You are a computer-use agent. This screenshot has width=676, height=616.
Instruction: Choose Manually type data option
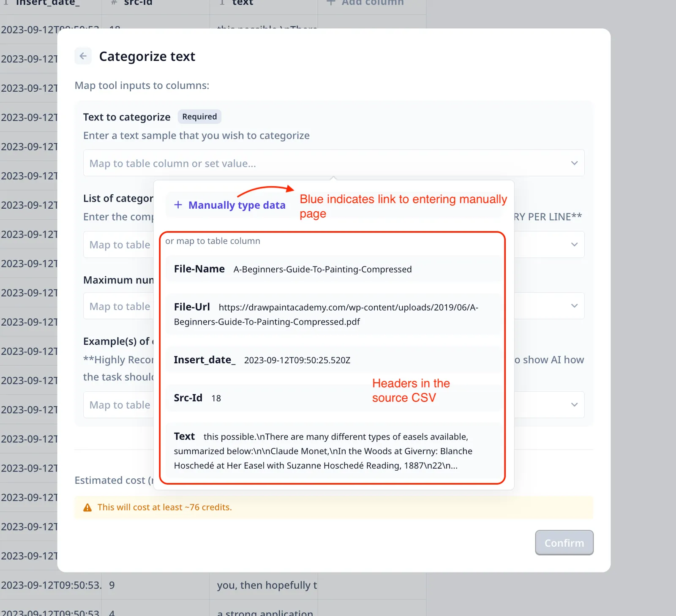(x=334, y=205)
